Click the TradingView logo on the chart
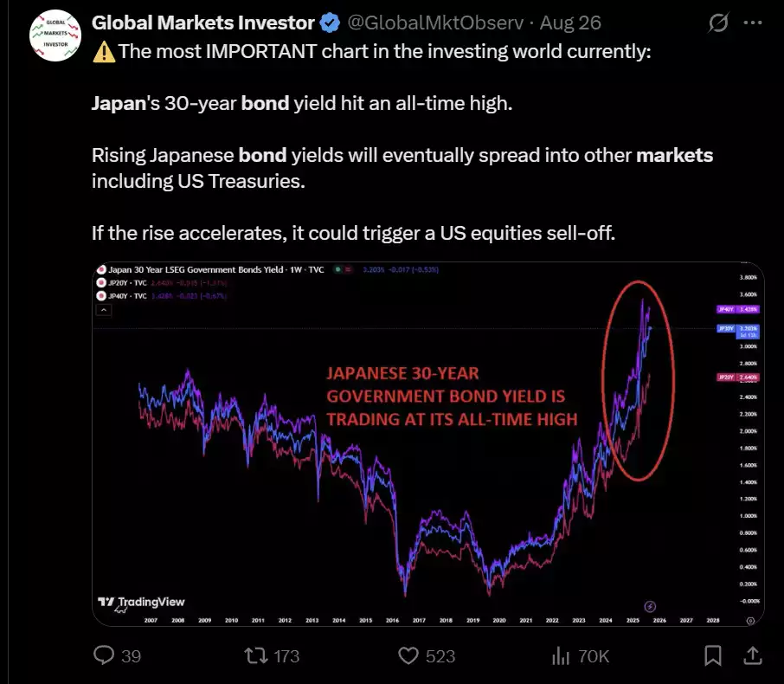The width and height of the screenshot is (784, 684). (x=141, y=602)
